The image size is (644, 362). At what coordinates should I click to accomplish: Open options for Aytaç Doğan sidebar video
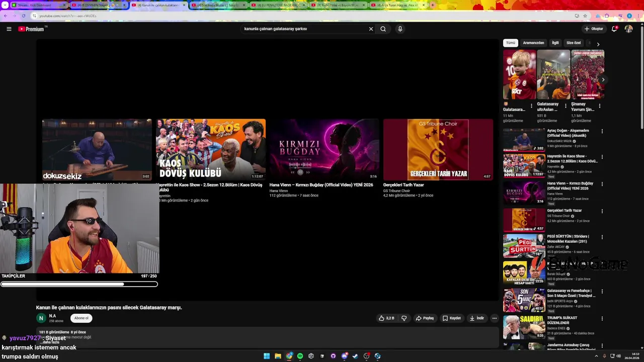(x=602, y=131)
